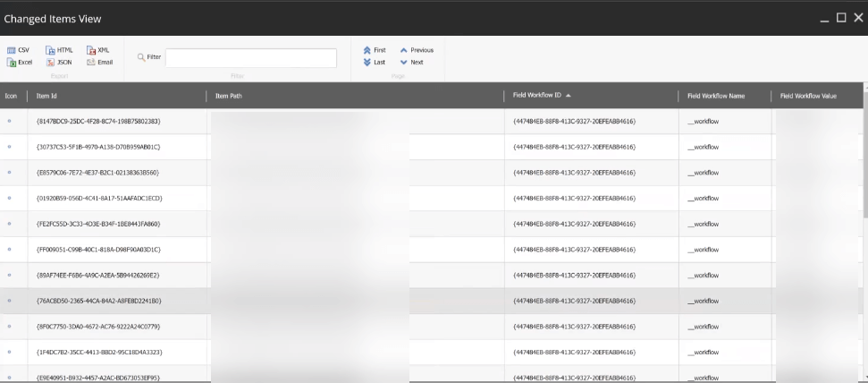868x383 pixels.
Task: Export the list as JSON
Action: point(59,62)
